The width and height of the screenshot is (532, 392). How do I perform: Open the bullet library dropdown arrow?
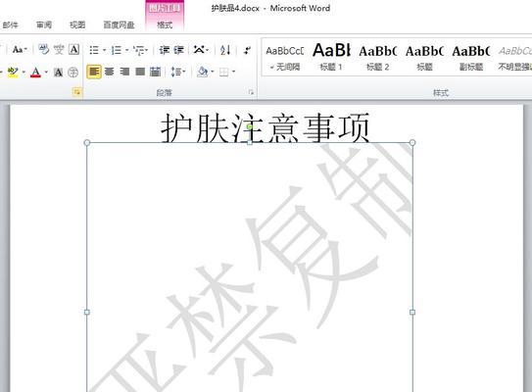tap(104, 50)
